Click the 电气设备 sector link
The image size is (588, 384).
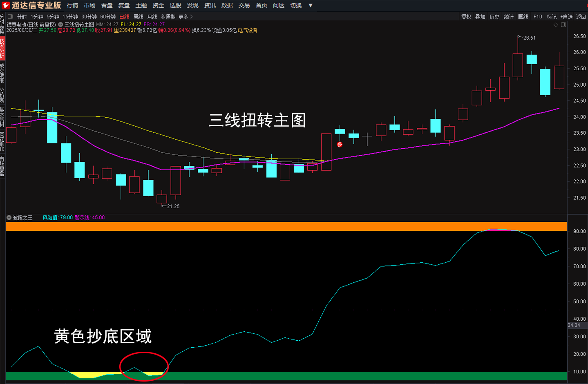click(248, 30)
